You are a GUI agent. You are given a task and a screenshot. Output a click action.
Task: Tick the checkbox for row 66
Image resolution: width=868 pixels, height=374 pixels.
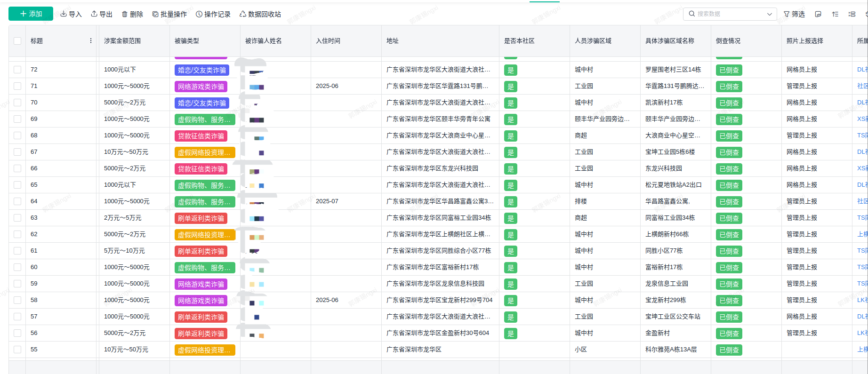point(17,168)
